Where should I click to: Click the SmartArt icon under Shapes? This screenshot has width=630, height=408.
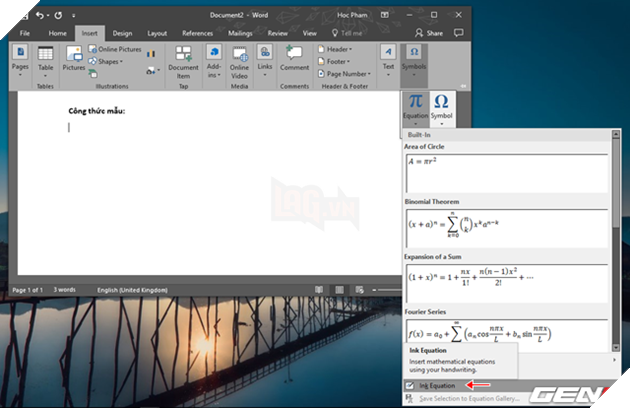click(x=93, y=73)
